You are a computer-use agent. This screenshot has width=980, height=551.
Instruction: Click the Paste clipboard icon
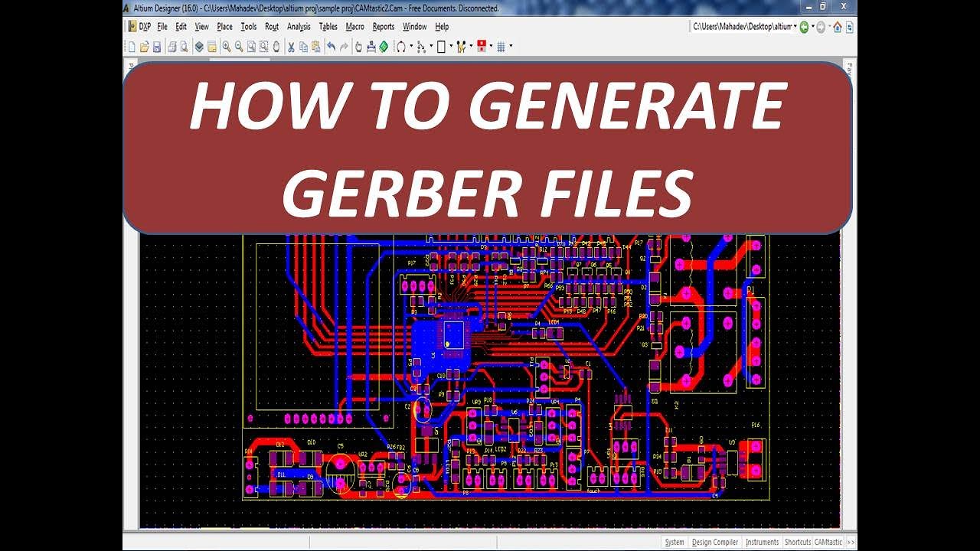coord(315,47)
